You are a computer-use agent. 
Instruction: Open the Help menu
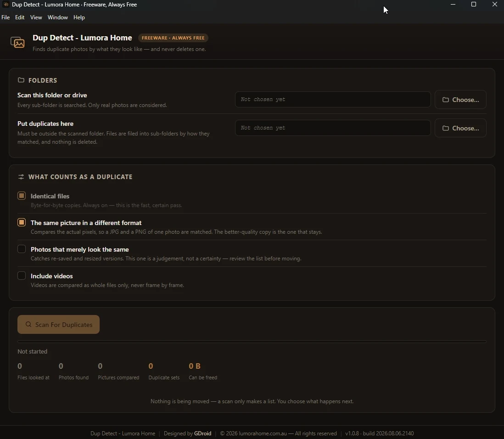pos(79,17)
